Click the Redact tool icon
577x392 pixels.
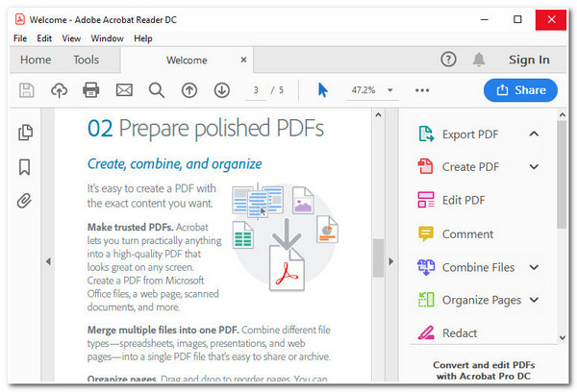tap(426, 332)
